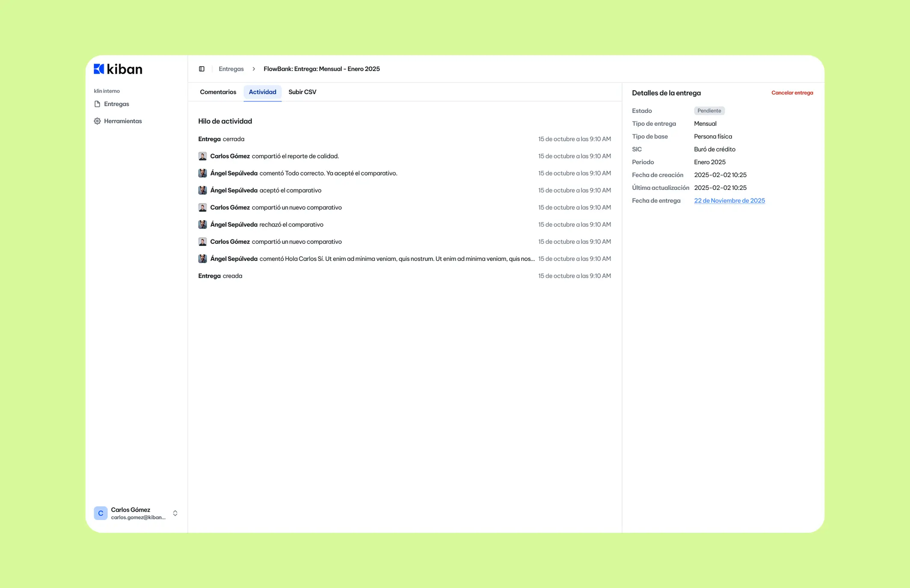Open the Comentarios tab
The image size is (910, 588).
tap(218, 92)
